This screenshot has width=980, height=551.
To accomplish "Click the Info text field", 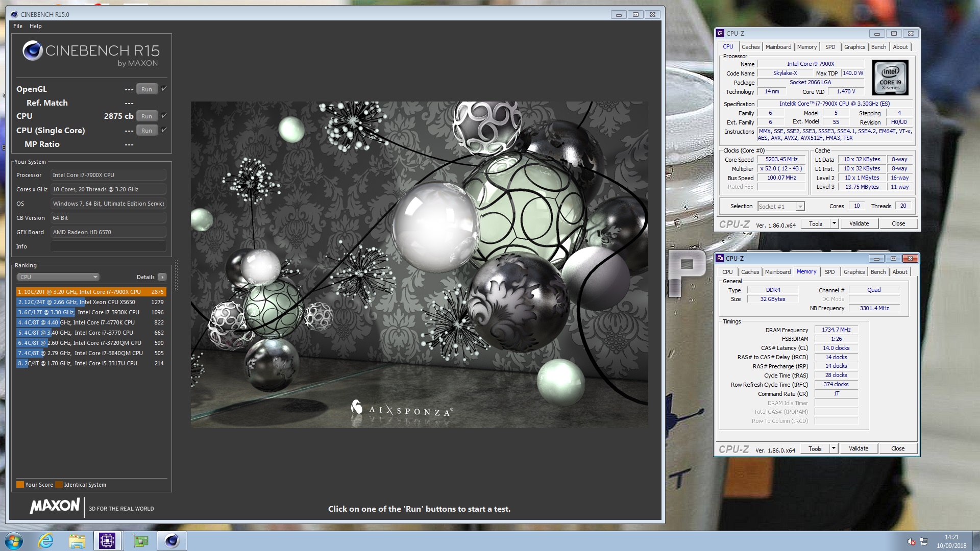I will point(108,246).
